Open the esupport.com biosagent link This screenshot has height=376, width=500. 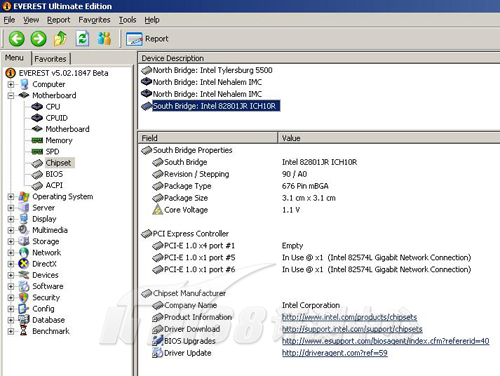[x=385, y=341]
